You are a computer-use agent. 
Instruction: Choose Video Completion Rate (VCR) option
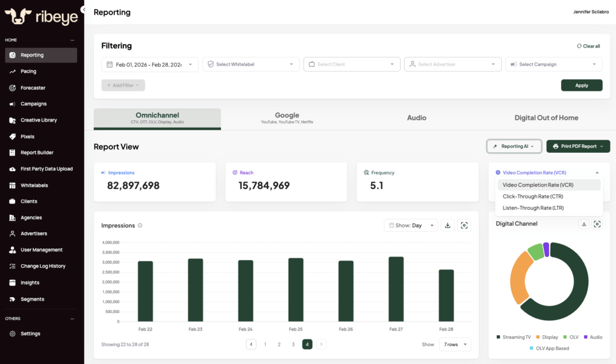click(x=549, y=185)
